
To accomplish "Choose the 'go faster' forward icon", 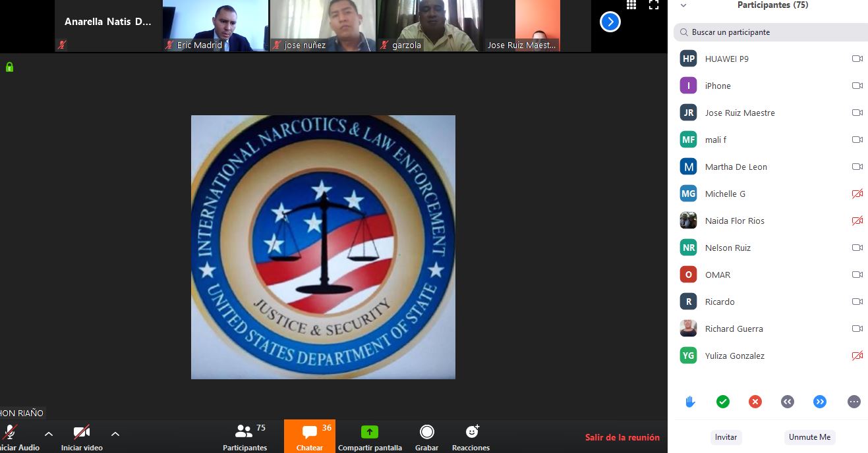I will (820, 402).
